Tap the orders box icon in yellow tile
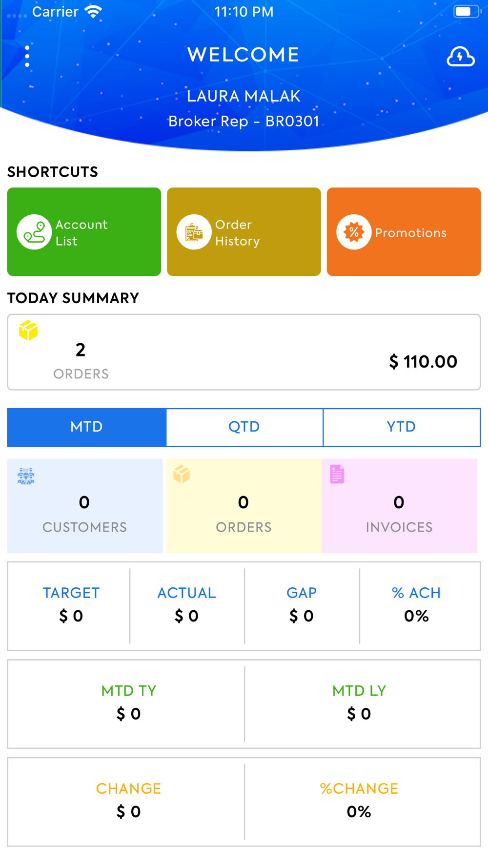Screen dimensions: 488x868 (x=182, y=474)
